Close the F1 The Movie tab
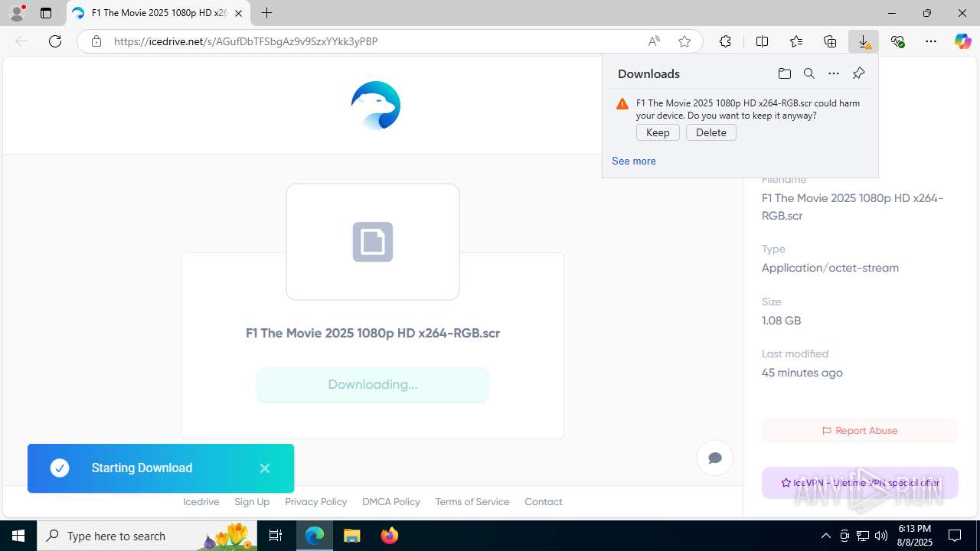980x551 pixels. (x=238, y=13)
